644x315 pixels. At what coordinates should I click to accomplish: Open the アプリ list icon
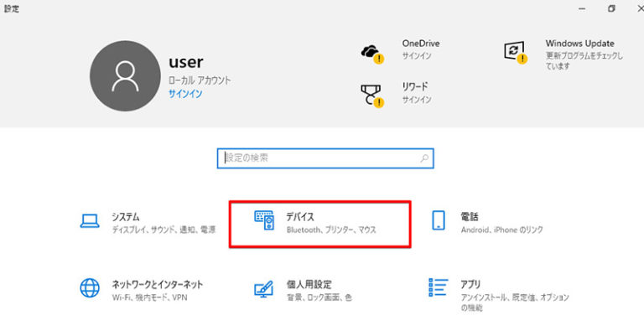[438, 287]
